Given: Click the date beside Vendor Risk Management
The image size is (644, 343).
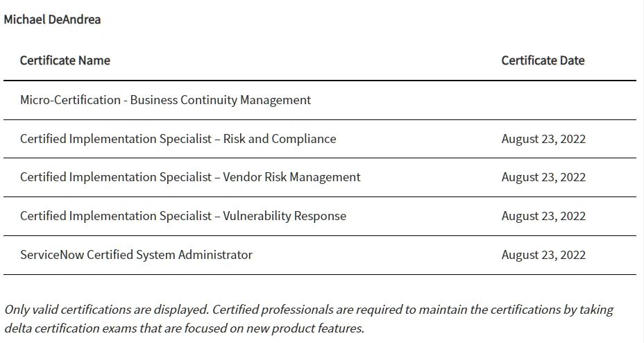Looking at the screenshot, I should tap(543, 177).
